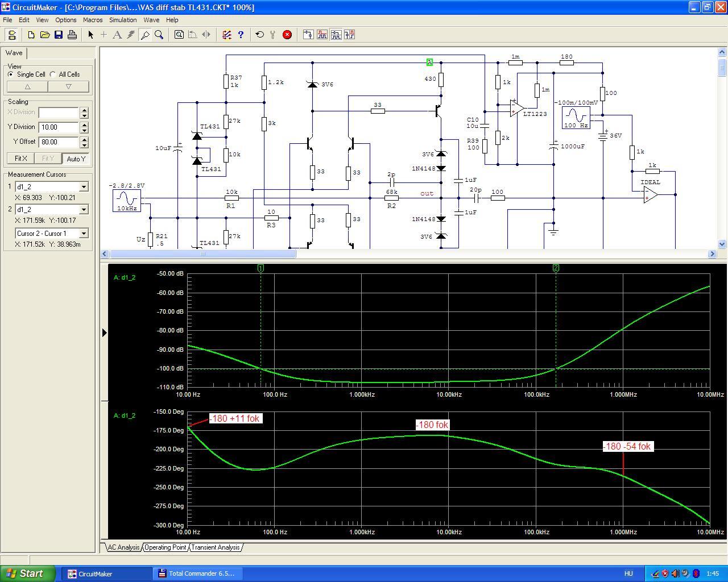Open the Measurement Cursor 1 dropdown

click(84, 187)
